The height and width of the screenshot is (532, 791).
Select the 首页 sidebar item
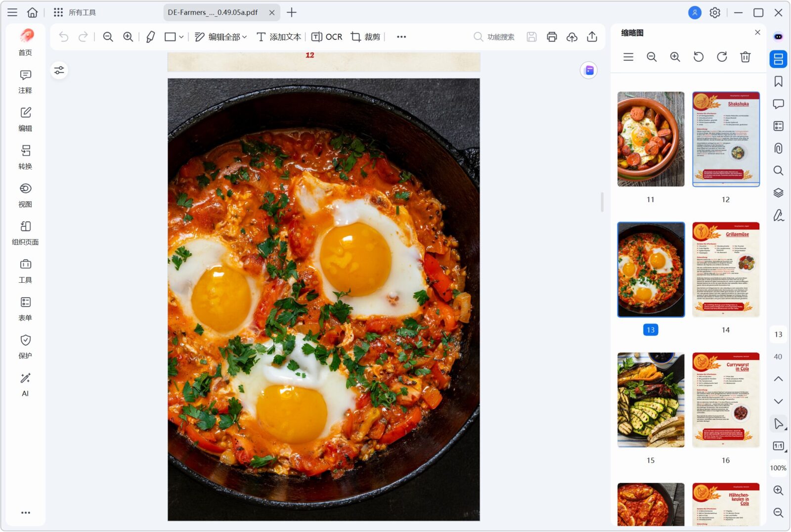tap(25, 43)
